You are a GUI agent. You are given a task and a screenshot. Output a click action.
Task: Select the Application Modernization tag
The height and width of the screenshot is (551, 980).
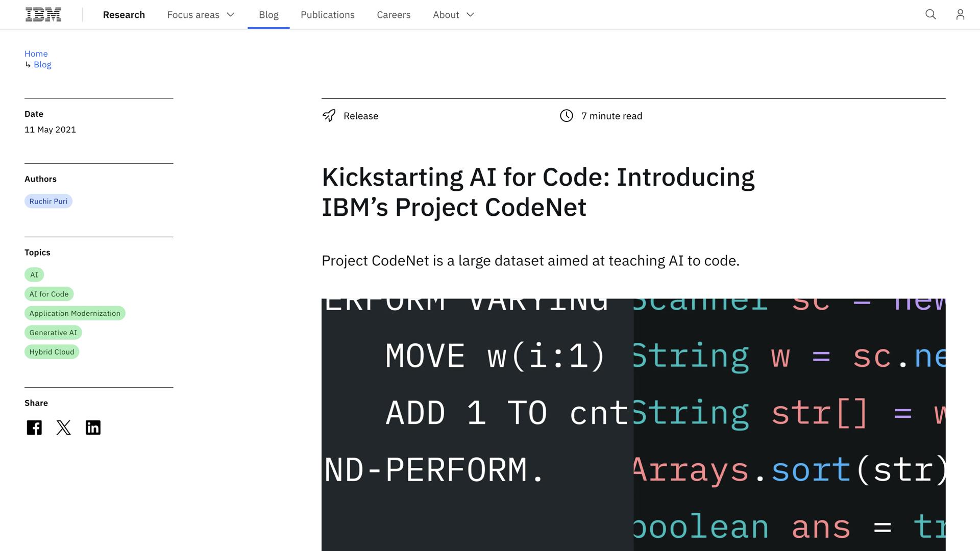pyautogui.click(x=75, y=313)
